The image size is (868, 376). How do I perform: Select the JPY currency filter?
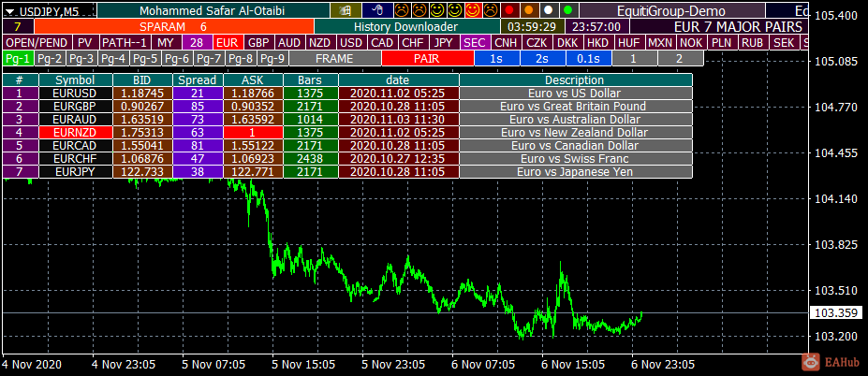click(444, 43)
